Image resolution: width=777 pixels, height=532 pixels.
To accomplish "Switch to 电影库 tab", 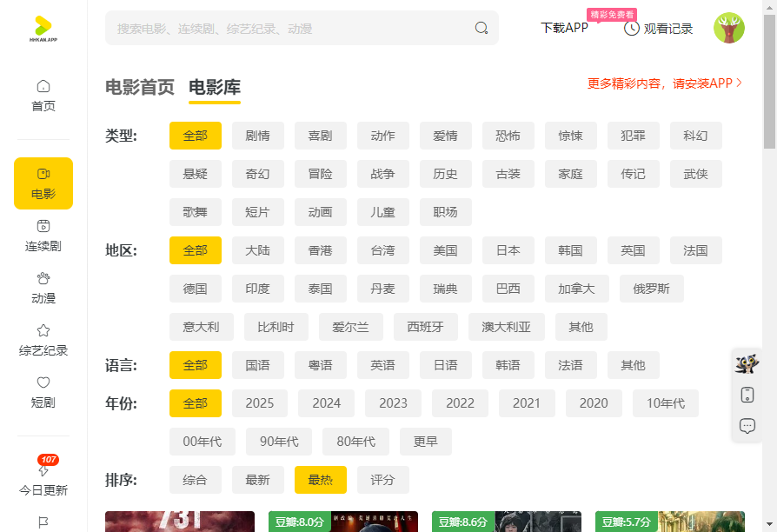I will [215, 87].
